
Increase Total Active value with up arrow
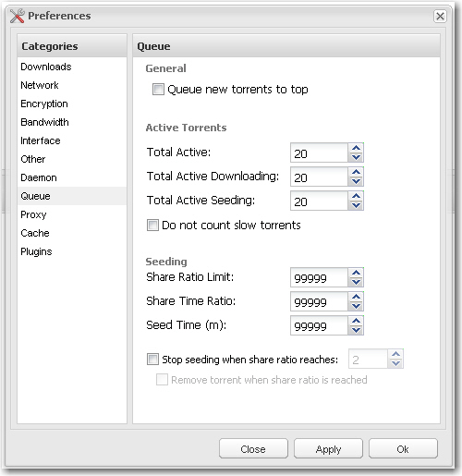[356, 148]
